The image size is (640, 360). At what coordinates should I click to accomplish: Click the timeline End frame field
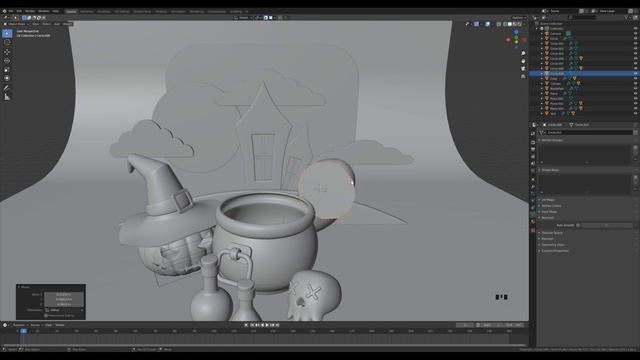click(514, 325)
